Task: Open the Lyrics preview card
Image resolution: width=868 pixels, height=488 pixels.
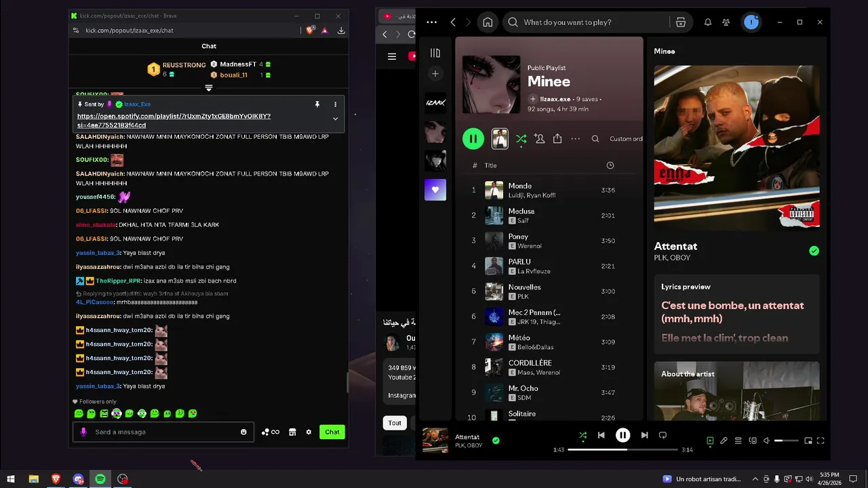Action: click(736, 314)
